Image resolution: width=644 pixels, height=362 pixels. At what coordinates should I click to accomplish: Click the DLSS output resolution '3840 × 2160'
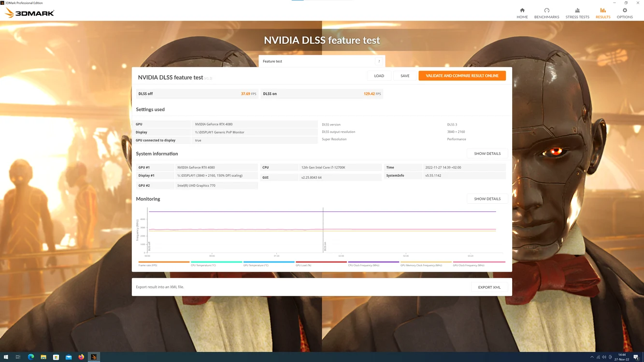coord(456,132)
